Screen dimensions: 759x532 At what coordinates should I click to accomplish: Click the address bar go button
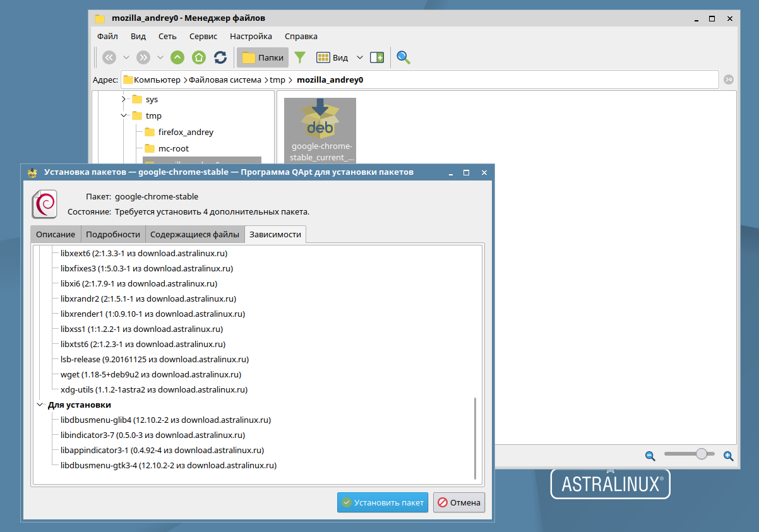point(729,80)
